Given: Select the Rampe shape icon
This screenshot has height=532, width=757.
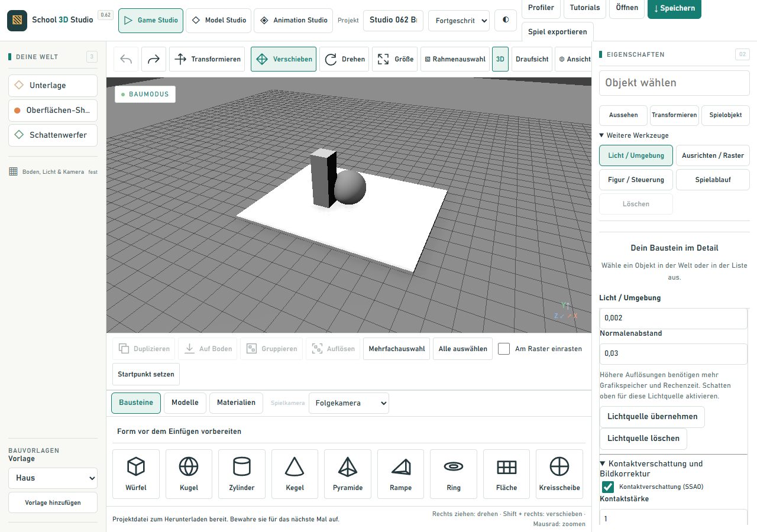Looking at the screenshot, I should pyautogui.click(x=401, y=473).
